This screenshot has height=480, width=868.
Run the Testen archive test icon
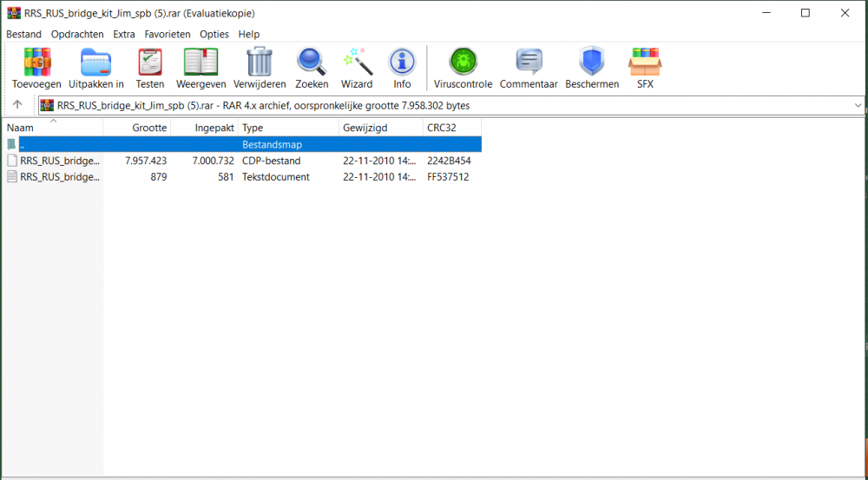click(x=149, y=62)
